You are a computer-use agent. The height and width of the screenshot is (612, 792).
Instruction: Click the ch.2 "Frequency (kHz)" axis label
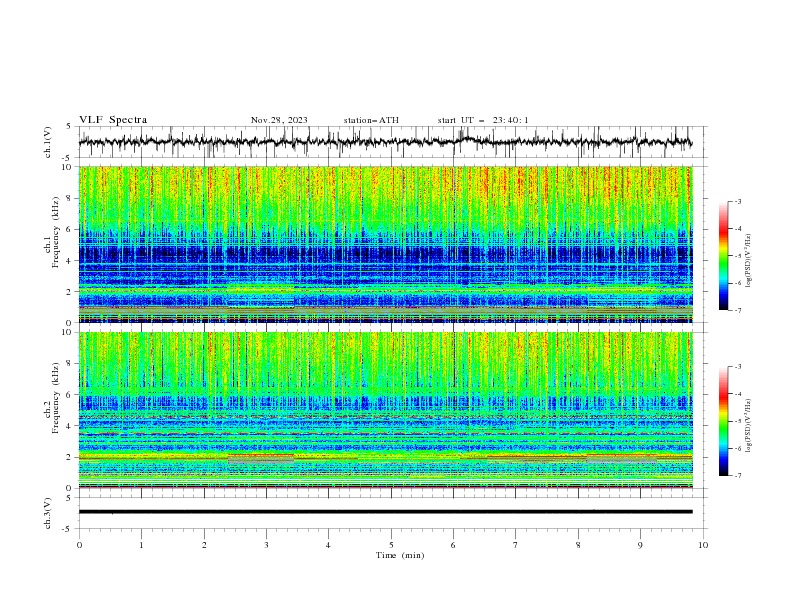click(56, 398)
